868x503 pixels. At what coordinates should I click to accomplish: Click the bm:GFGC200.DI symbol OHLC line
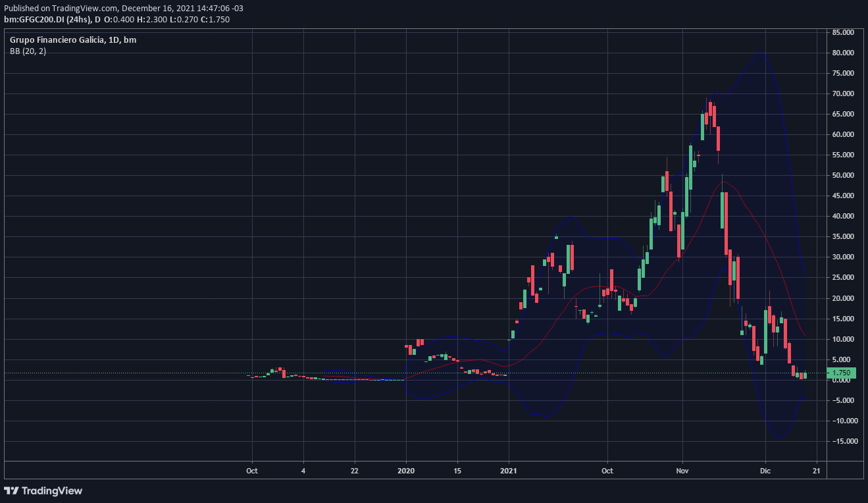pos(116,20)
